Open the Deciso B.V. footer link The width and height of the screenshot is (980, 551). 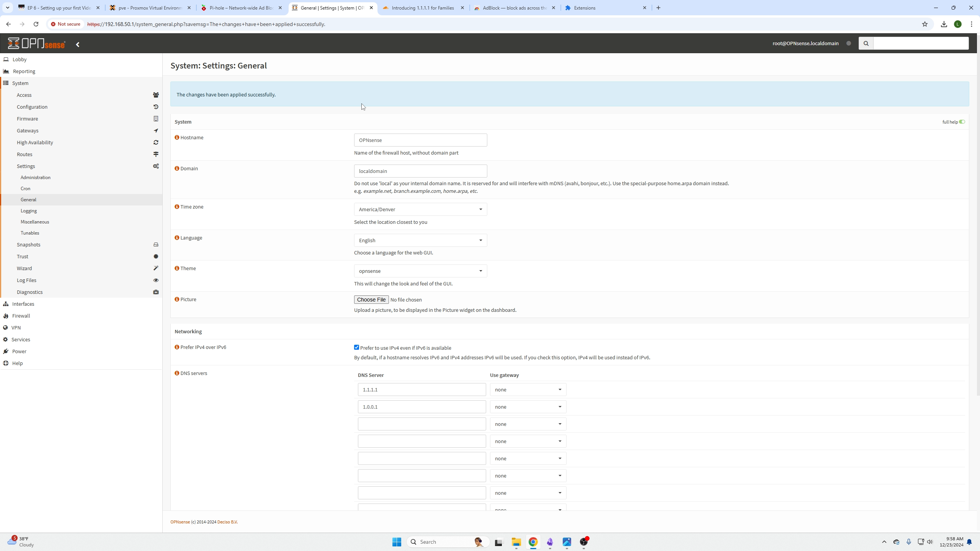pyautogui.click(x=227, y=522)
